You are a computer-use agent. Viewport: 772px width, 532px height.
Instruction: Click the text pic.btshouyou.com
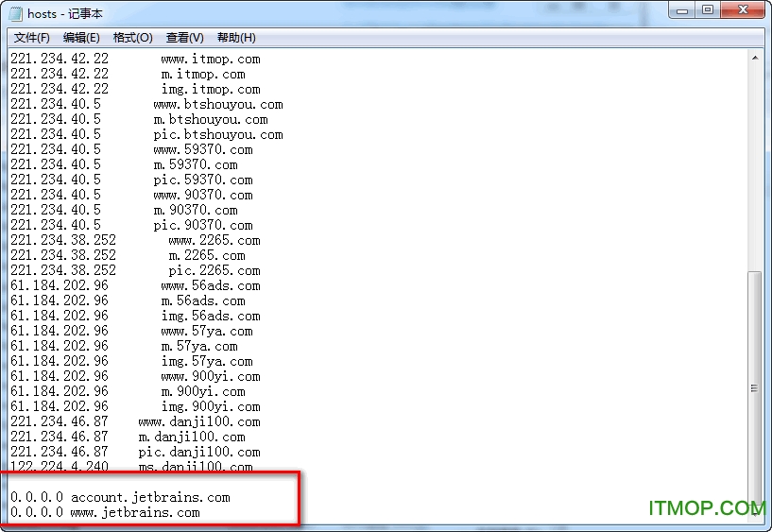tap(218, 135)
